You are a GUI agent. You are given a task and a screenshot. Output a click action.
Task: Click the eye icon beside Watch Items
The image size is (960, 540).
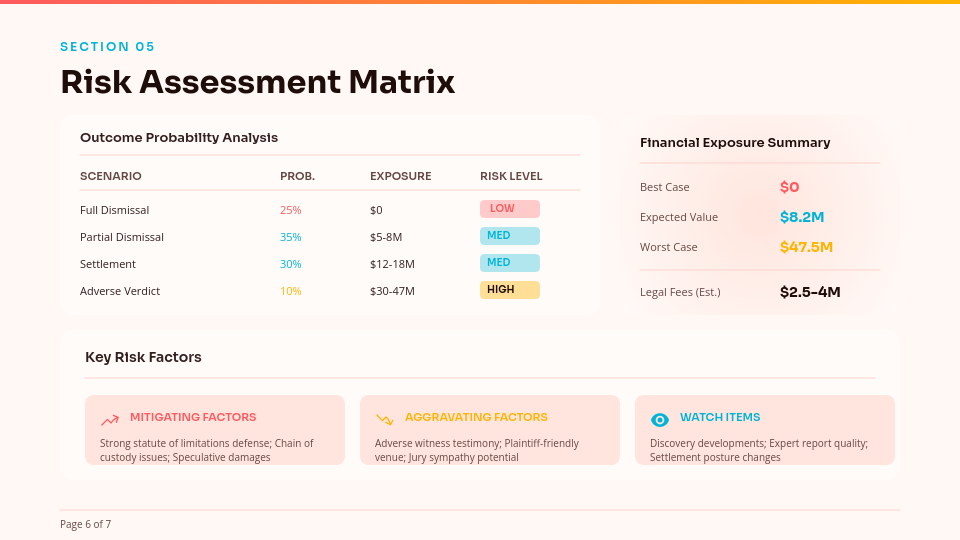pos(660,420)
